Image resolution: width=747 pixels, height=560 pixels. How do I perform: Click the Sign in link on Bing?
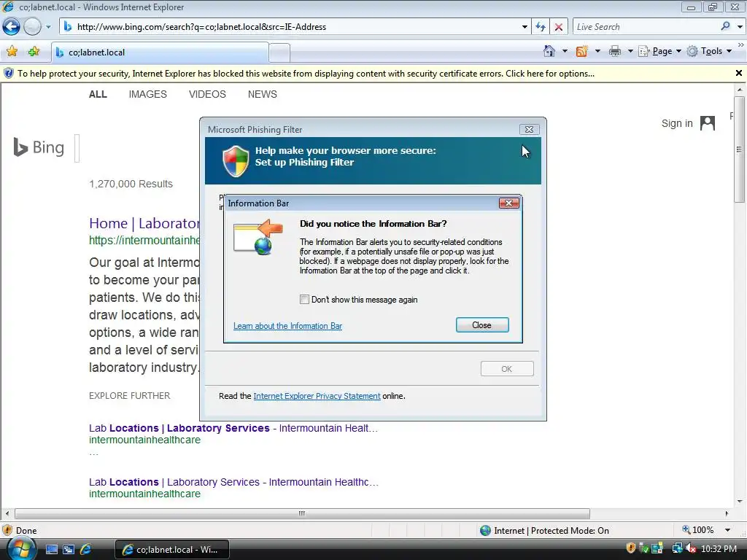[x=677, y=123]
